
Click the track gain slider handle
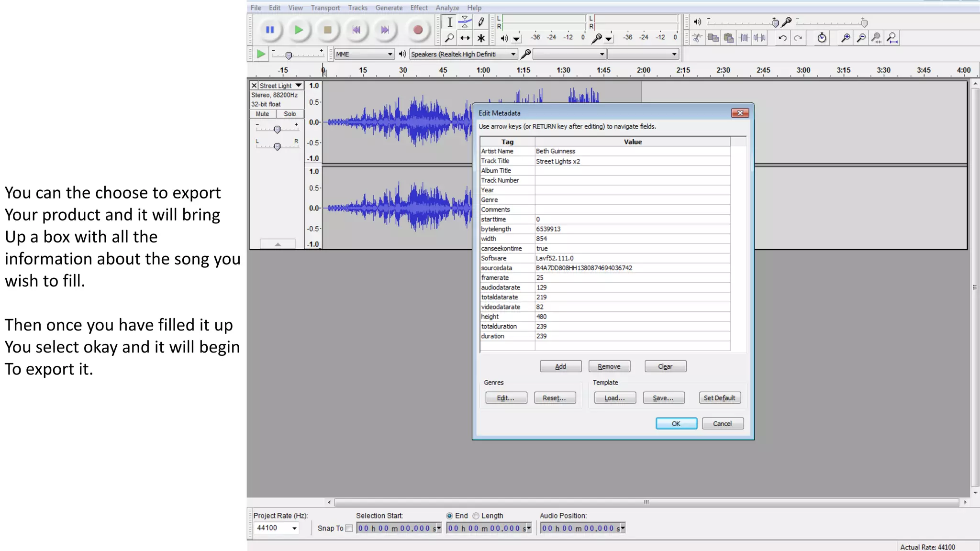coord(277,129)
